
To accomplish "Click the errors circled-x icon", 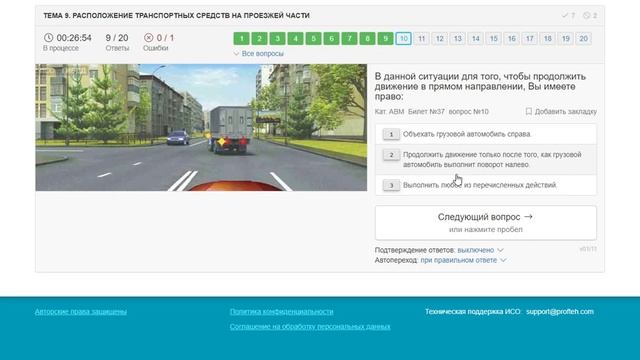I will pyautogui.click(x=149, y=38).
